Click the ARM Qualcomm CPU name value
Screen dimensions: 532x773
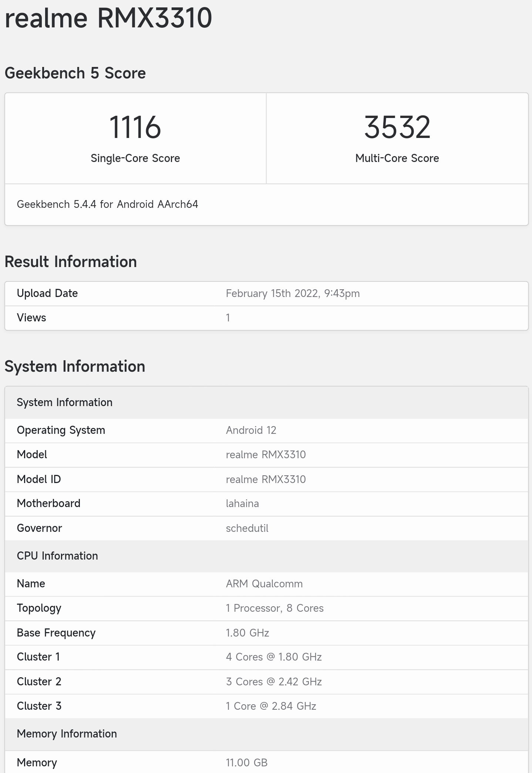264,584
